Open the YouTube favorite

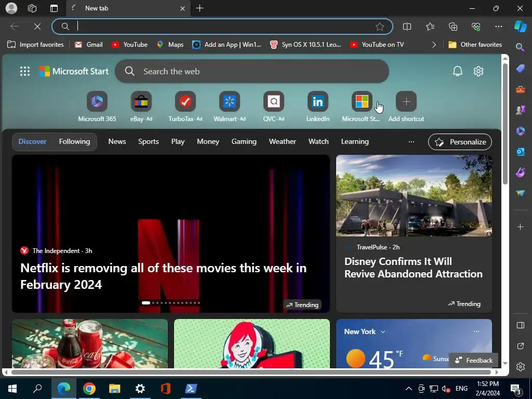129,45
